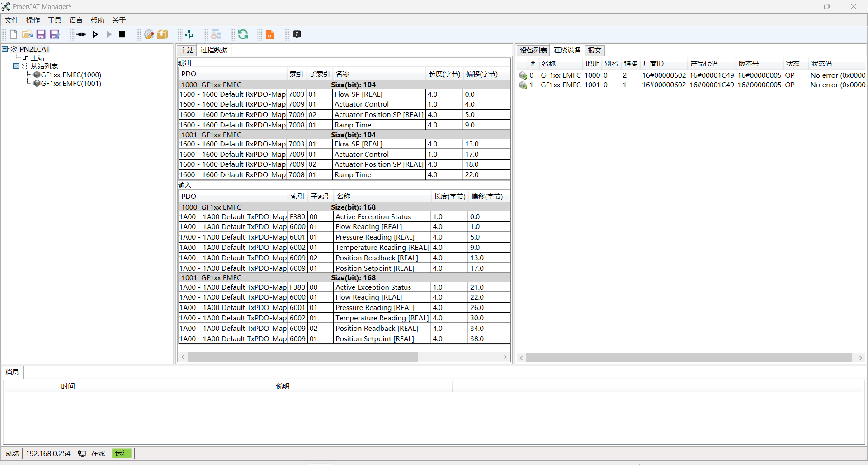Open the 报文 tab
The width and height of the screenshot is (868, 465).
594,50
